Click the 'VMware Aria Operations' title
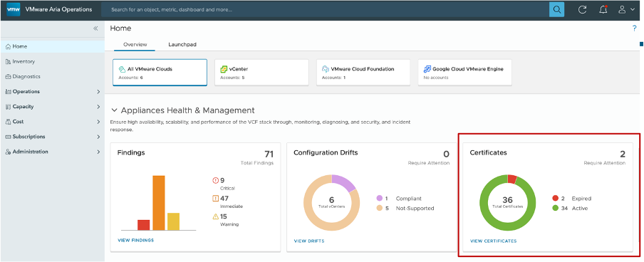Image resolution: width=644 pixels, height=262 pixels. (x=58, y=9)
